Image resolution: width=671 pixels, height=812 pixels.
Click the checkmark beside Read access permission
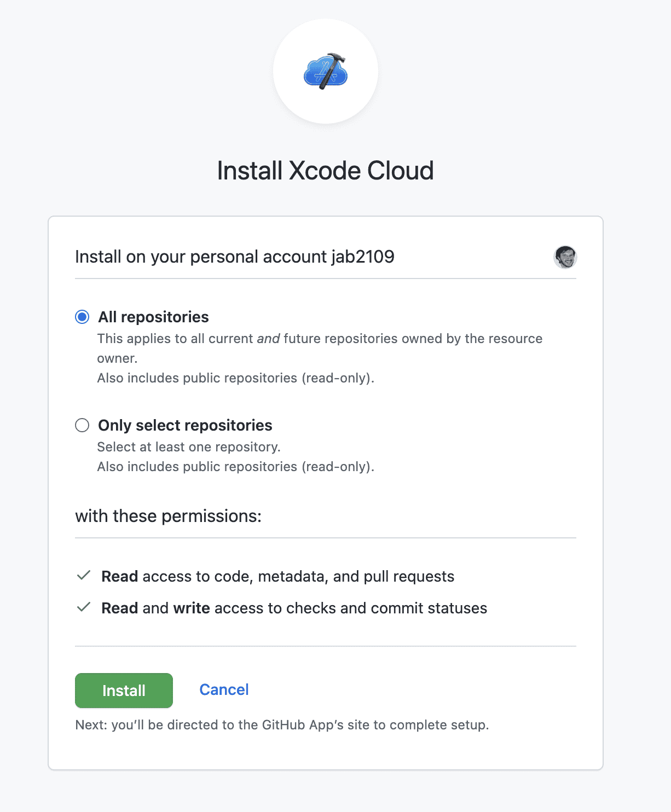[83, 576]
